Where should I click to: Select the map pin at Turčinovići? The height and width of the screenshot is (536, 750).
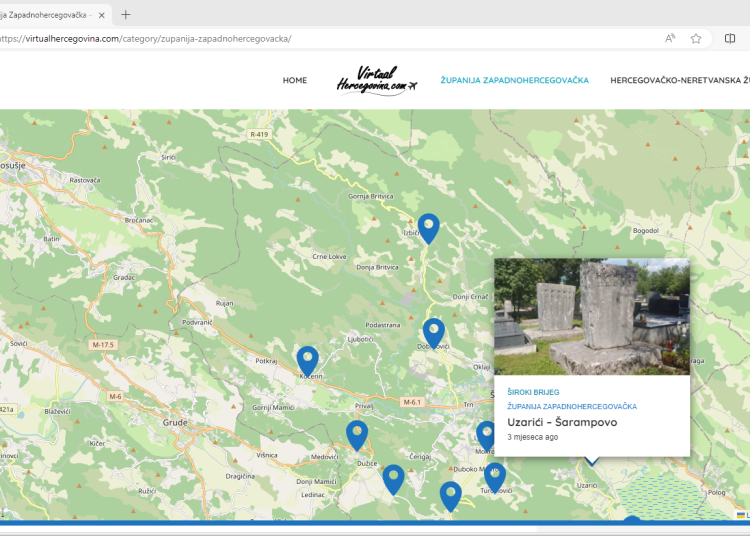point(495,478)
